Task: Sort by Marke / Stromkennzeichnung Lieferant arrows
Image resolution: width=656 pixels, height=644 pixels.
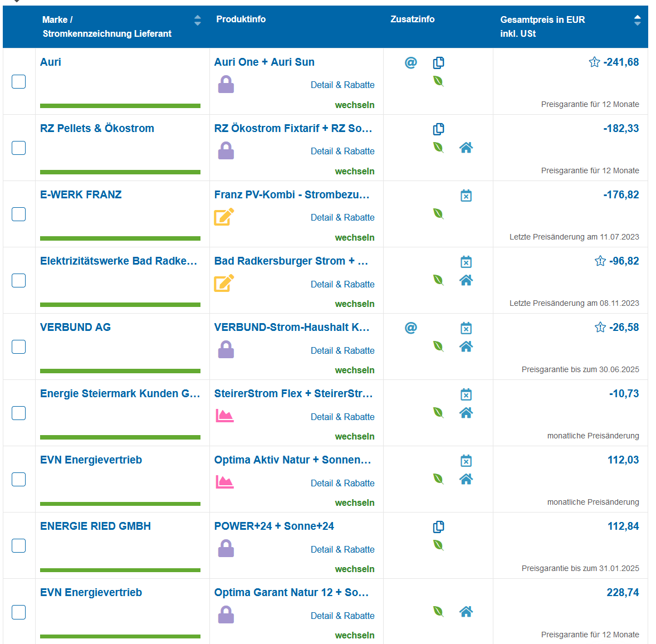Action: (198, 20)
